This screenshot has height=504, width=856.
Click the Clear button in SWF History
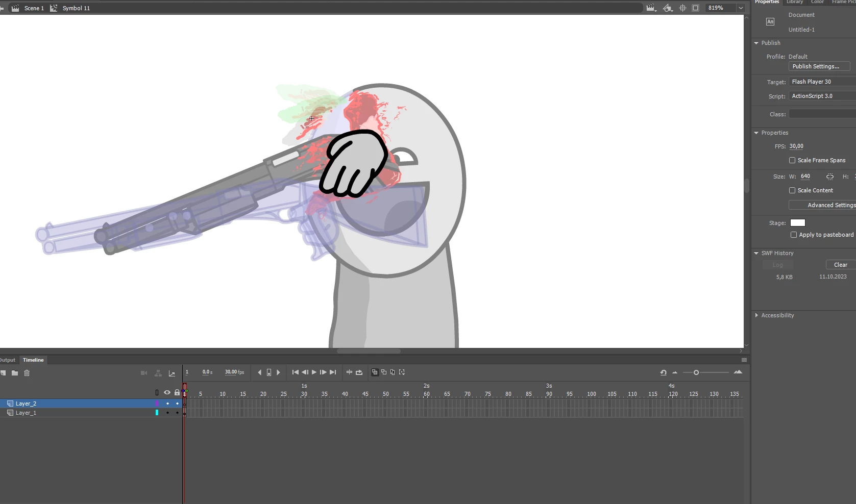point(840,265)
